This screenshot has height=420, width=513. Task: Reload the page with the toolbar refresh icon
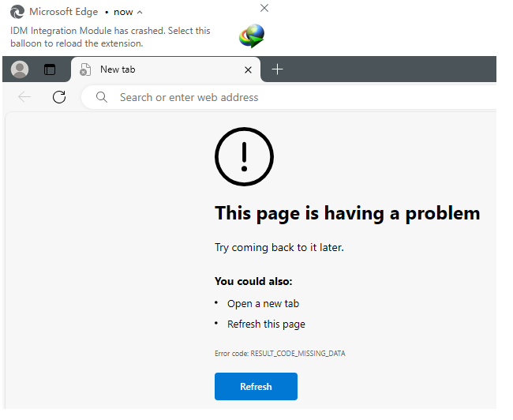click(x=59, y=97)
